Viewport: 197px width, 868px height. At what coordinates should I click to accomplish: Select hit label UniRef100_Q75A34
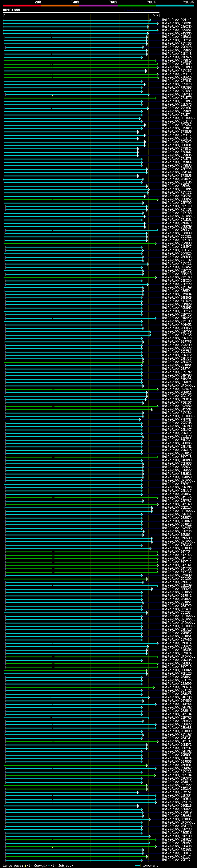tap(177, 294)
